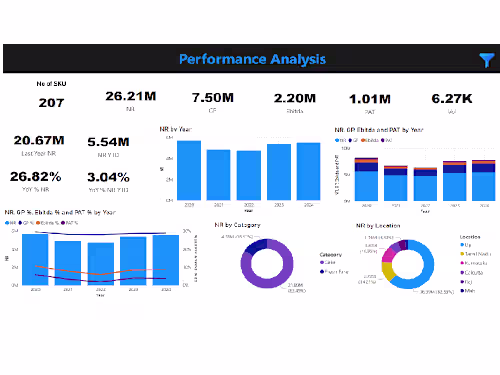The height and width of the screenshot is (375, 500).
Task: Click the Ebitda orange legend dot in stacked chart
Action: (363, 140)
